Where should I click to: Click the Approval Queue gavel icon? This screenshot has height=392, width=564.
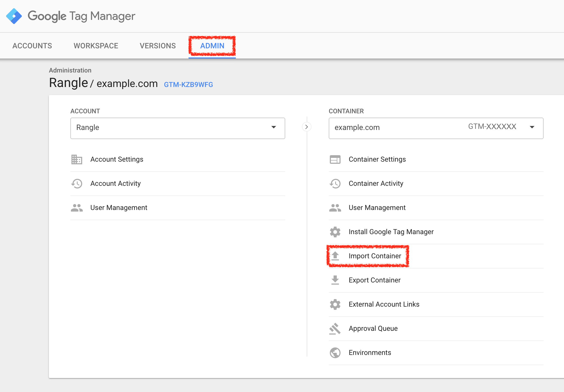pyautogui.click(x=335, y=329)
